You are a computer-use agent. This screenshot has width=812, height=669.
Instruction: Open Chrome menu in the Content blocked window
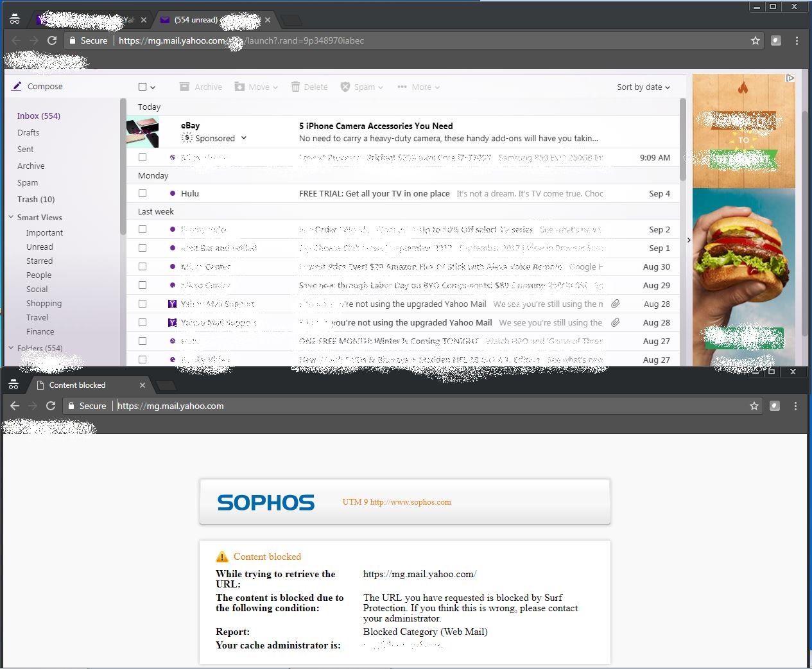(x=795, y=406)
